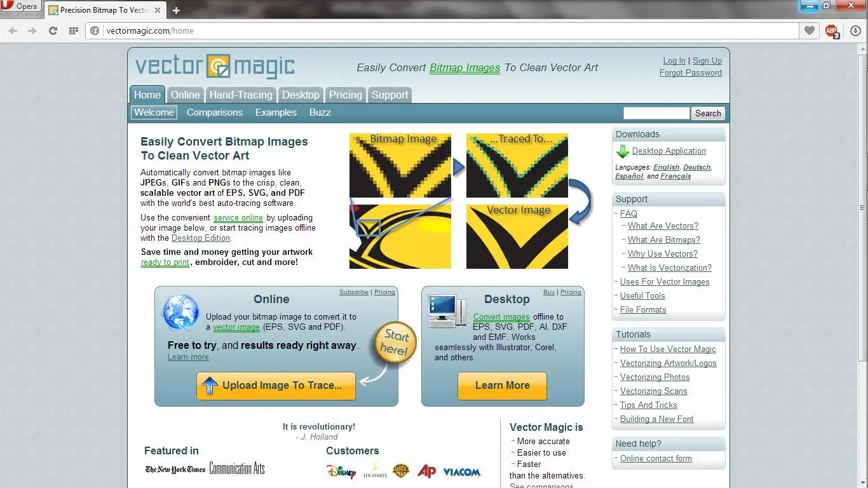Click the Search button
This screenshot has height=488, width=868.
(x=708, y=113)
